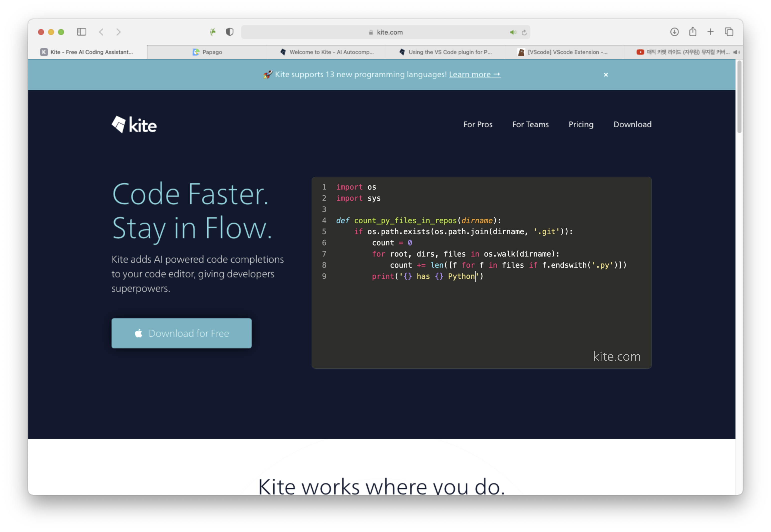
Task: Switch to the Papago tab
Action: point(207,52)
